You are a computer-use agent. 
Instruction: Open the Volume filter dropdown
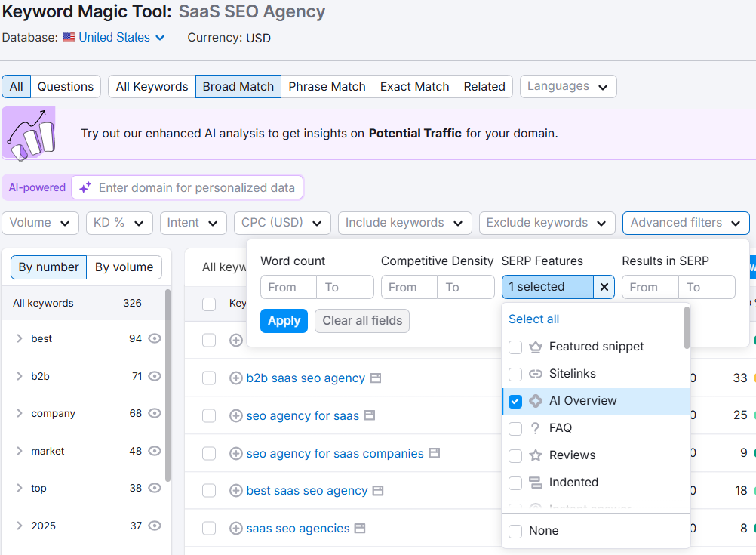tap(41, 223)
